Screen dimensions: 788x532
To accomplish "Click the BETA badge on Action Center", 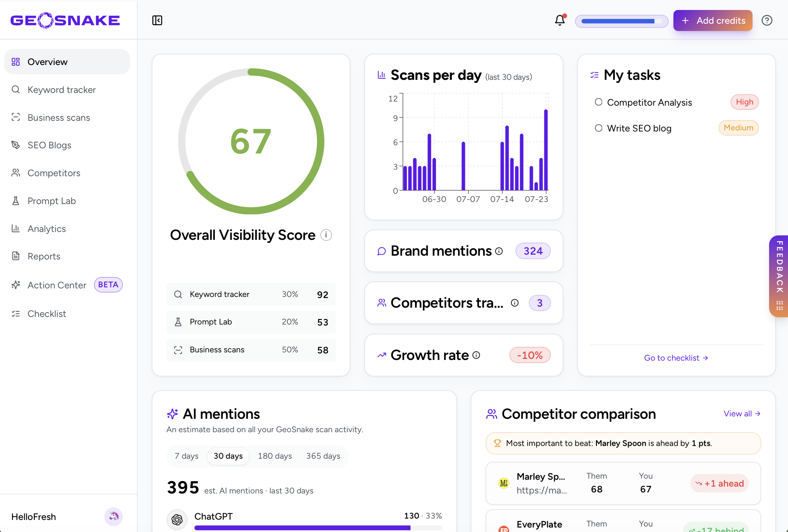I will [x=108, y=285].
